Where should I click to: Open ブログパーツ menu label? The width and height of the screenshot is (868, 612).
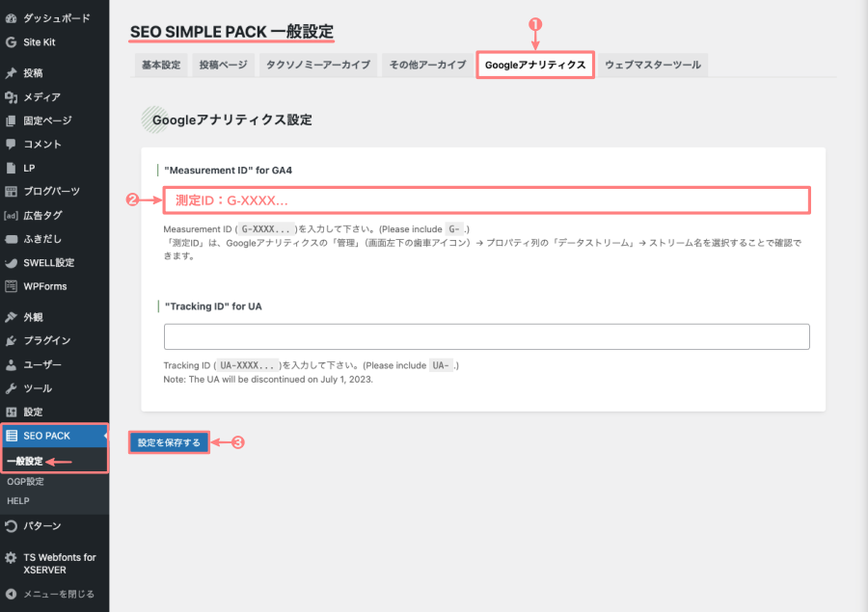[x=51, y=192]
